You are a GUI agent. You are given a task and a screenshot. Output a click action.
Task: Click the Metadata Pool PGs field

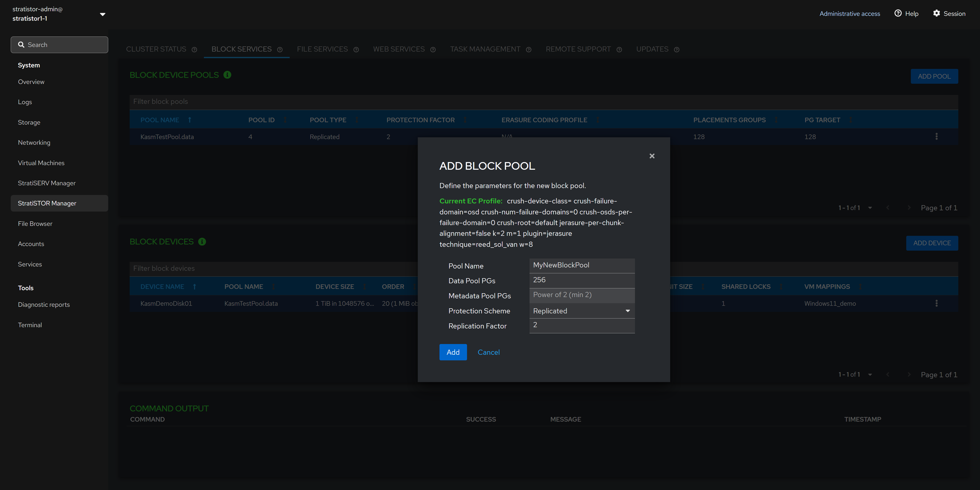click(582, 295)
